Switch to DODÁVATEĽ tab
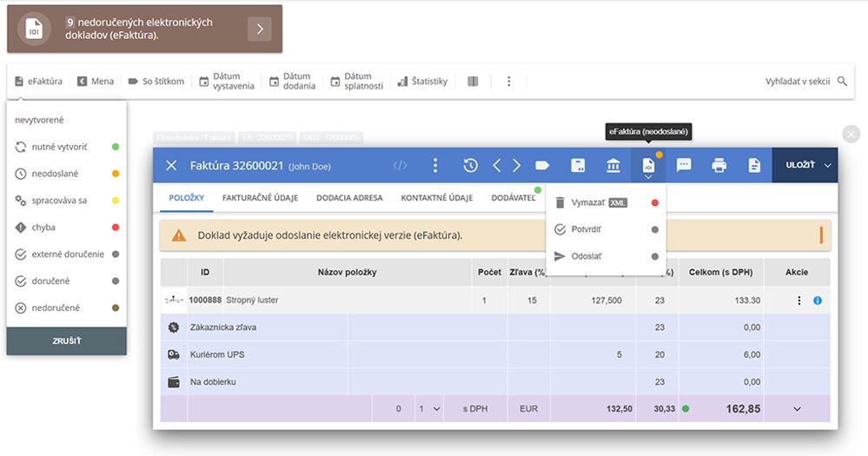The height and width of the screenshot is (456, 868). [x=514, y=197]
